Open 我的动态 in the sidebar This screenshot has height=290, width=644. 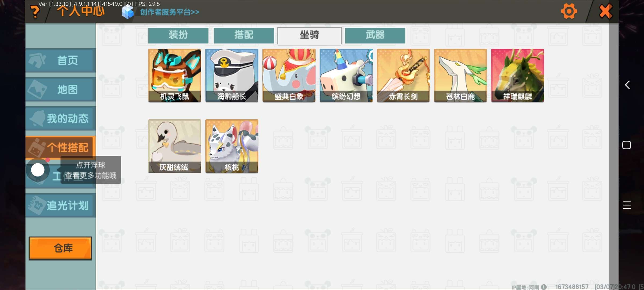[61, 118]
